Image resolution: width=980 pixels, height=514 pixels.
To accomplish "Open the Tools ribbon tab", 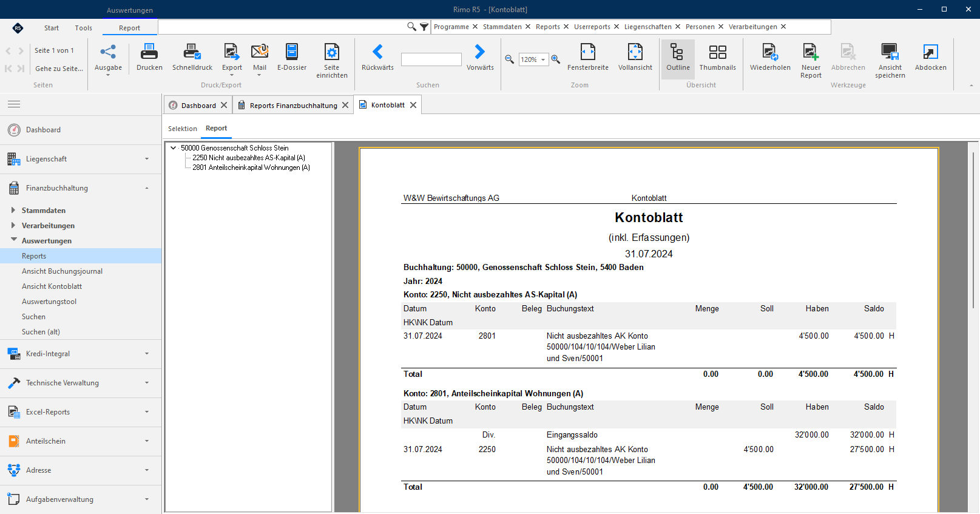I will pyautogui.click(x=84, y=28).
